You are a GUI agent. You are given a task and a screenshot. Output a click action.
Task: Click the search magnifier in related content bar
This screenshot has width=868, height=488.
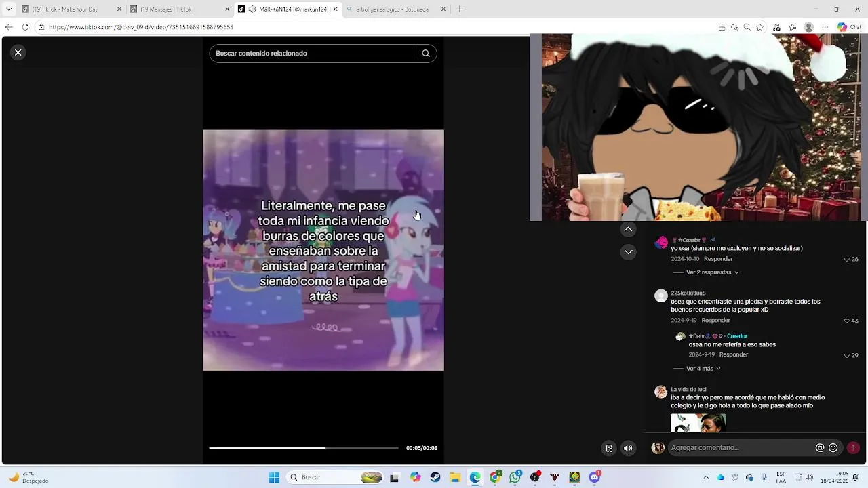click(426, 54)
